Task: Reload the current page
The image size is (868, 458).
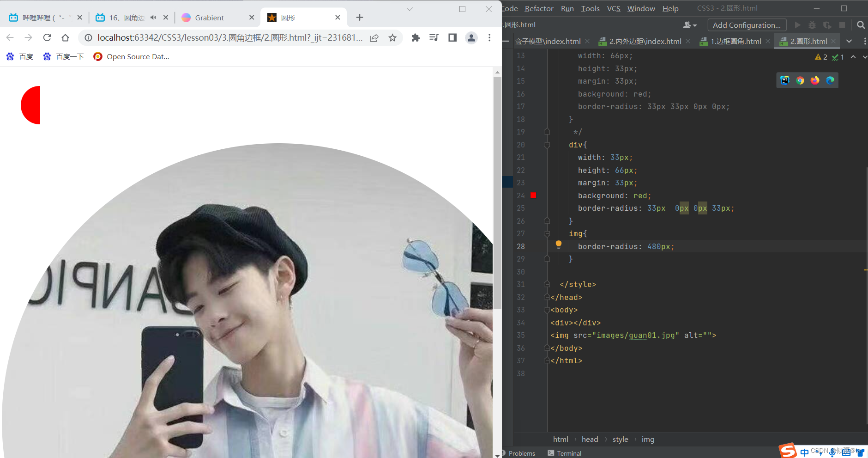Action: pos(47,37)
